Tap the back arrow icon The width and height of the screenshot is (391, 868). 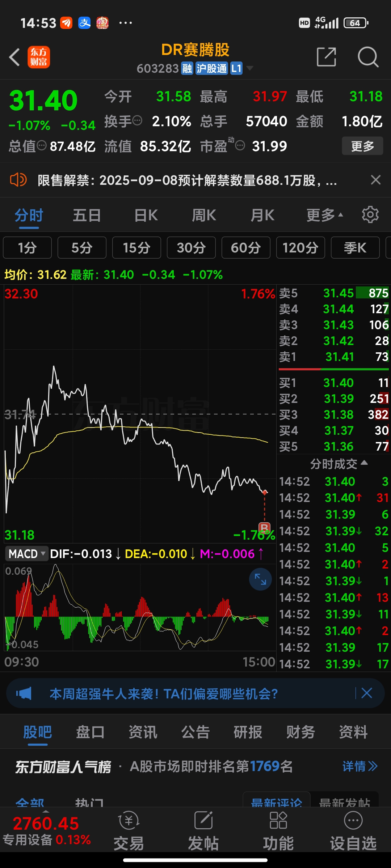tap(14, 57)
